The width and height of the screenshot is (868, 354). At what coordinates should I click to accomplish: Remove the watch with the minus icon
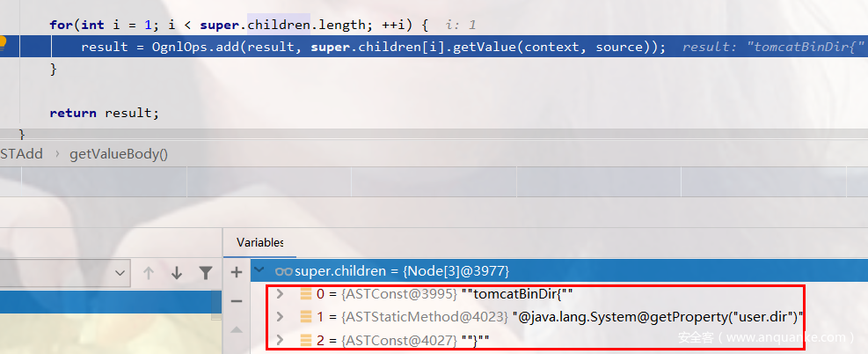tap(236, 300)
